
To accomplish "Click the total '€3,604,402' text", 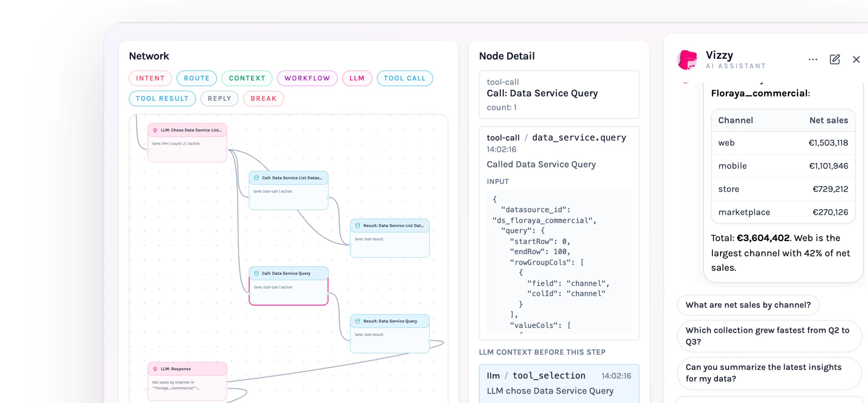I will 763,238.
